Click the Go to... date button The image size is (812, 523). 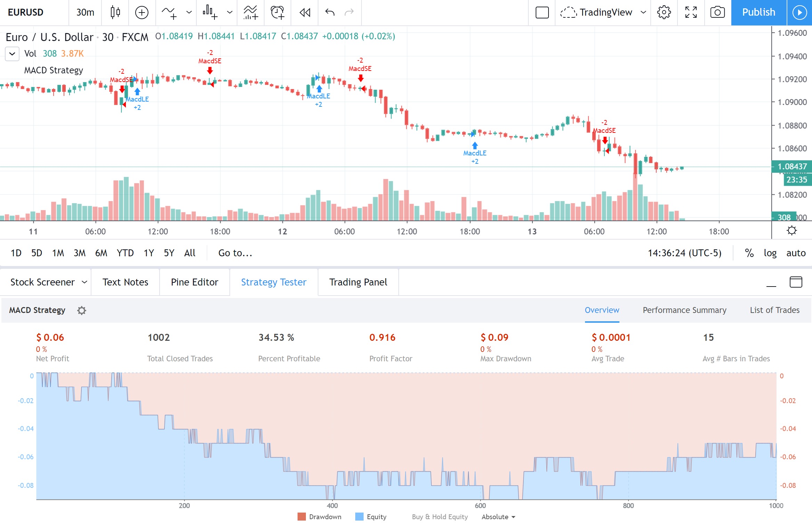[235, 253]
